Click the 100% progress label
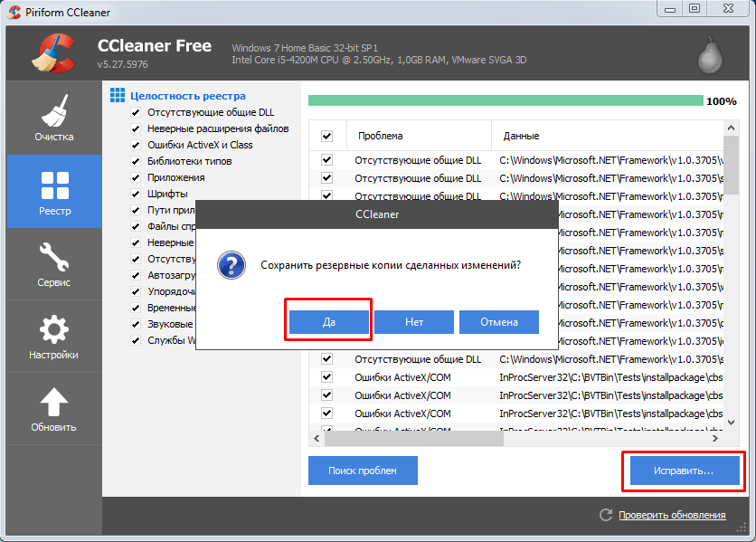This screenshot has height=542, width=756. click(722, 100)
